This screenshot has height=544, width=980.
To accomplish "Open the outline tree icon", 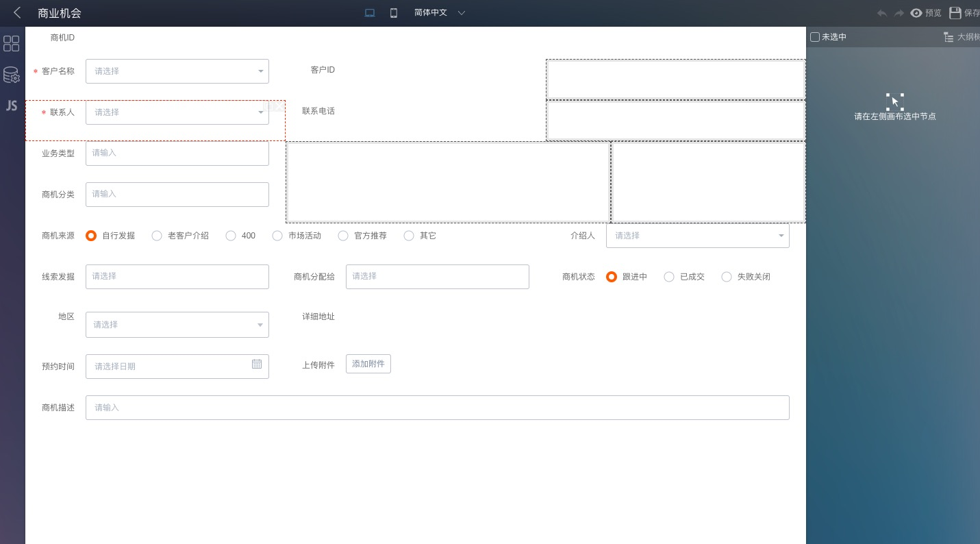I will 948,37.
